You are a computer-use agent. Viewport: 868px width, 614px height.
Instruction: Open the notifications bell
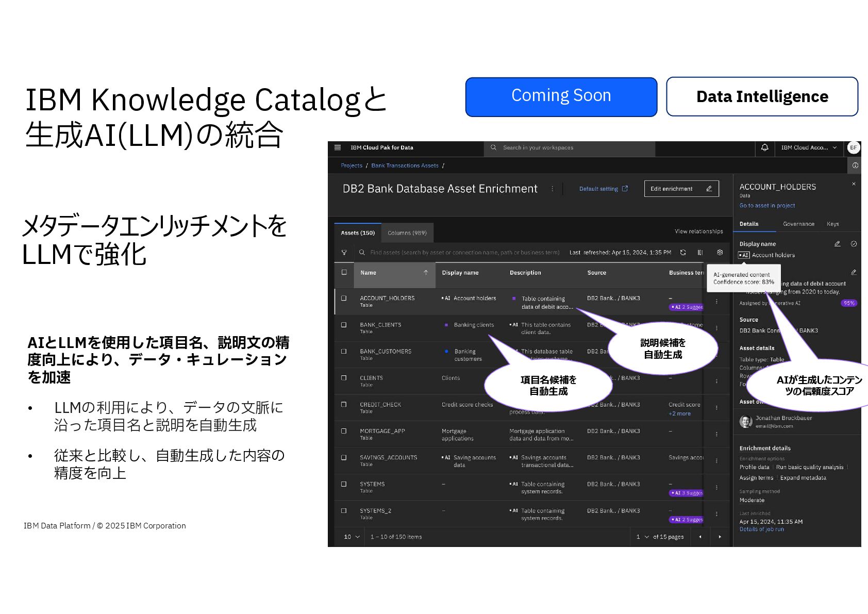pos(765,147)
